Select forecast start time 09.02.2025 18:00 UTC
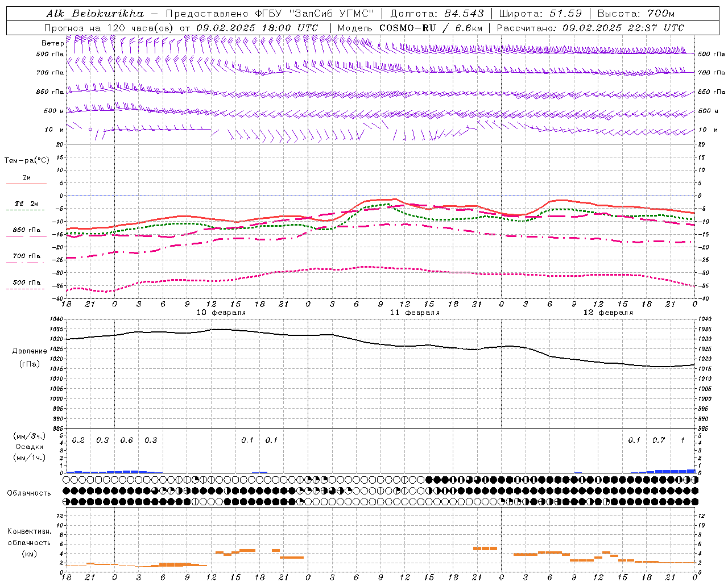Viewport: 728px width, 582px height. 257,28
